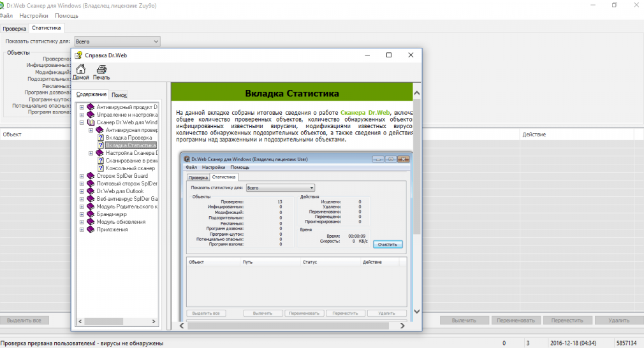Select Модуль обновления in contents tree
This screenshot has width=644, height=348.
click(121, 222)
